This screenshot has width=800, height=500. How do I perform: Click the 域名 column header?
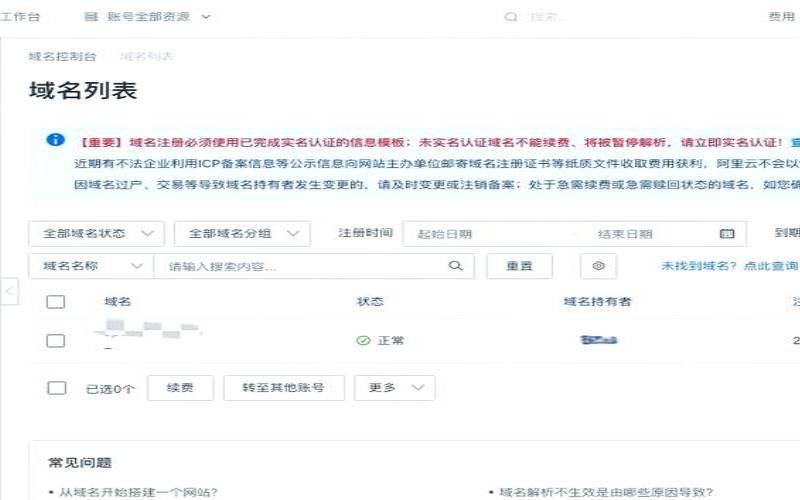(x=118, y=302)
